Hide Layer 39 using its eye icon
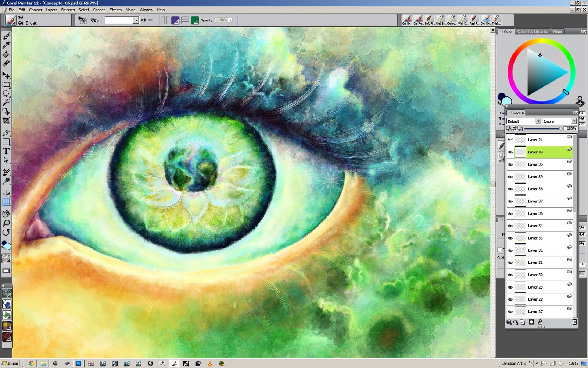Screen dimensions: 588x368 coord(510,177)
